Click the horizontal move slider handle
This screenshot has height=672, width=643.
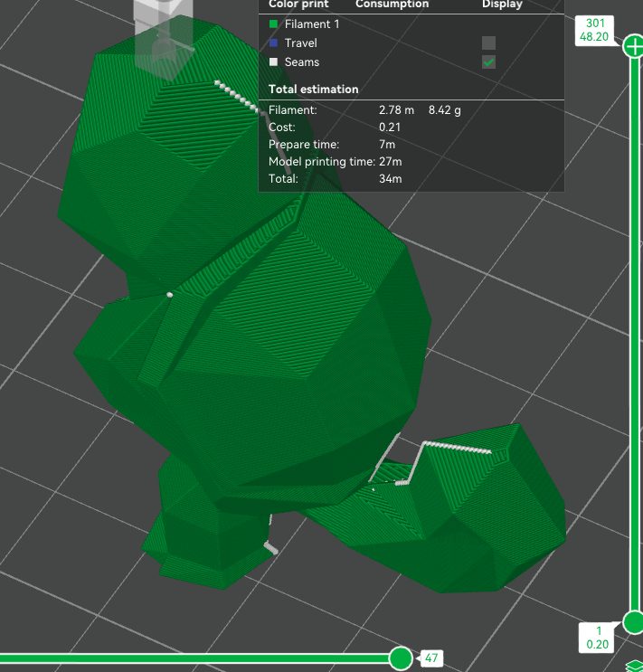click(400, 658)
